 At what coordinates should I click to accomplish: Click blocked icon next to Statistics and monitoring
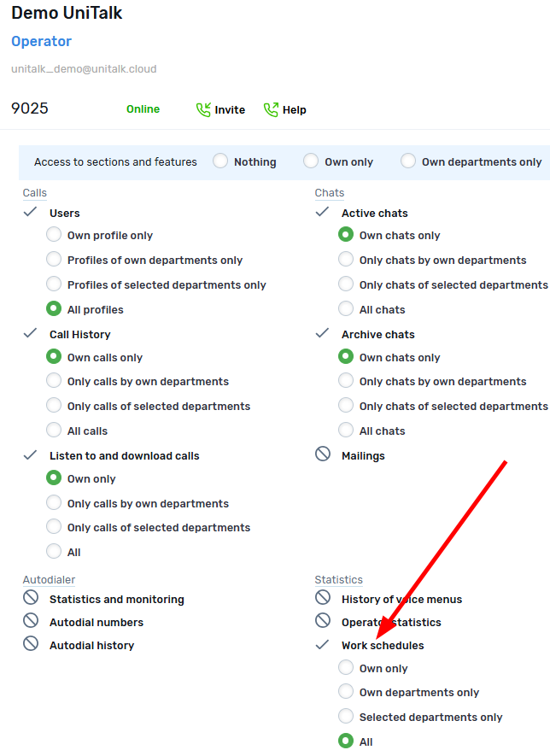31,598
